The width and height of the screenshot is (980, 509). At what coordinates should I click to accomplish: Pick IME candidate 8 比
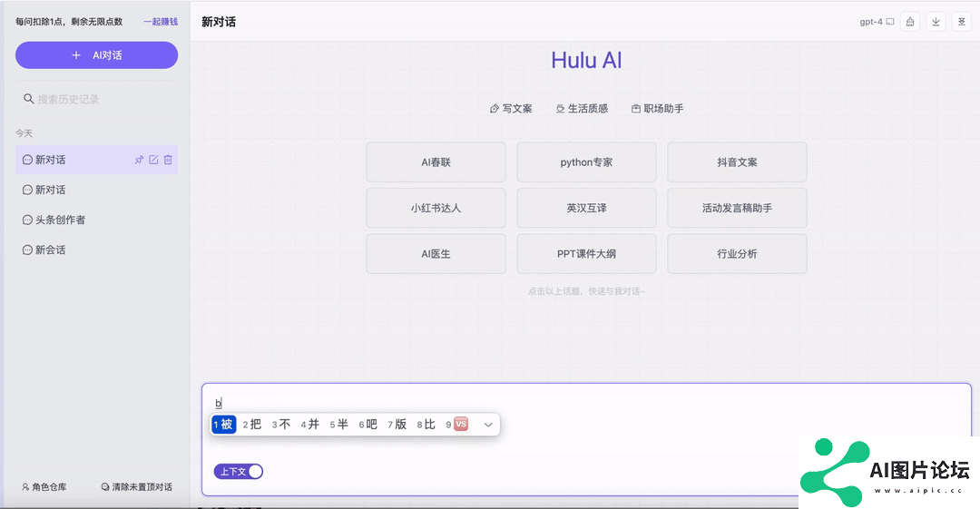point(426,425)
